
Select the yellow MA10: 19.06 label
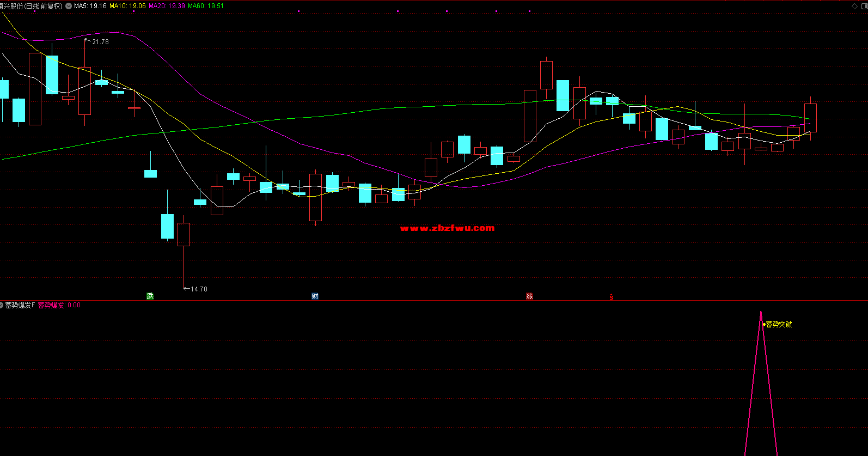127,6
